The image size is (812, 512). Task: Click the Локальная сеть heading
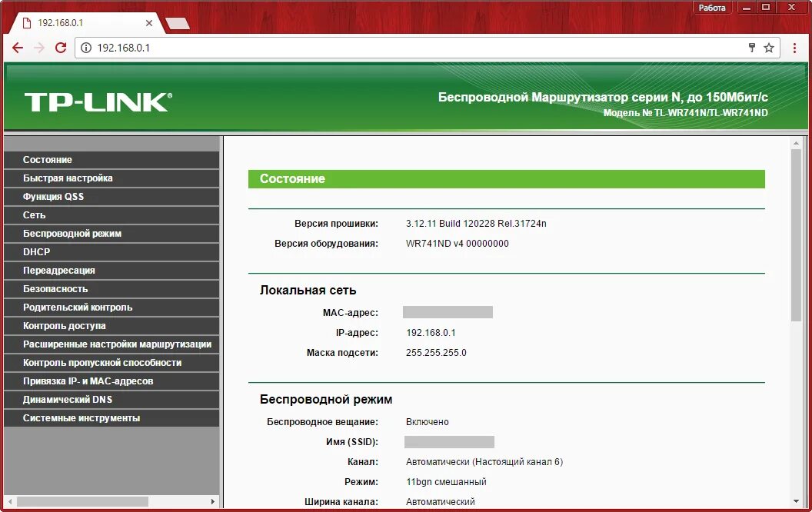coord(308,291)
